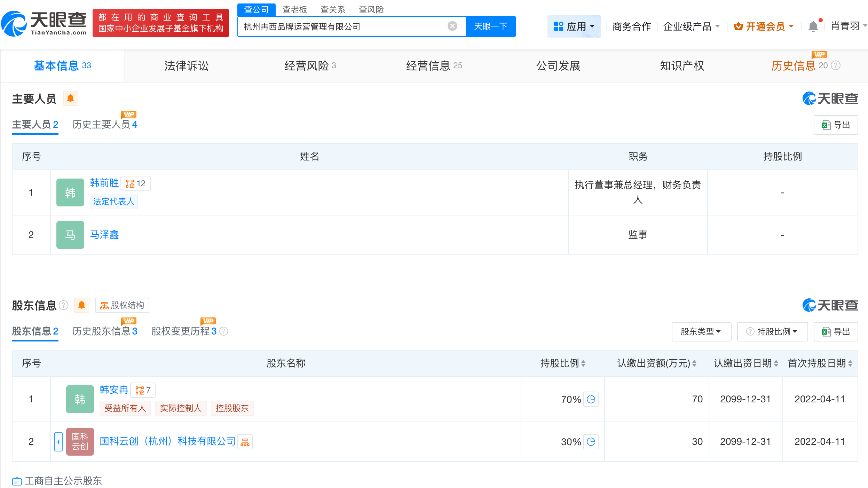The width and height of the screenshot is (868, 488).
Task: Open the 股权结构 equity structure tool
Action: tap(122, 305)
